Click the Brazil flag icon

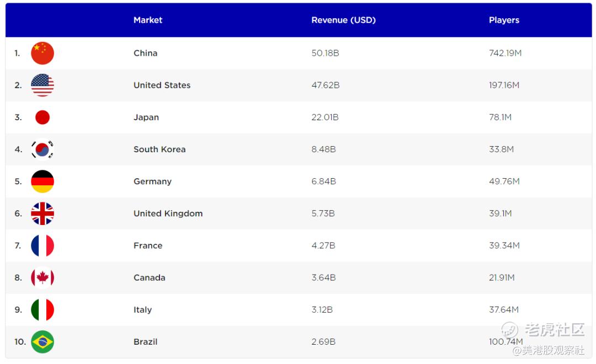pos(42,342)
